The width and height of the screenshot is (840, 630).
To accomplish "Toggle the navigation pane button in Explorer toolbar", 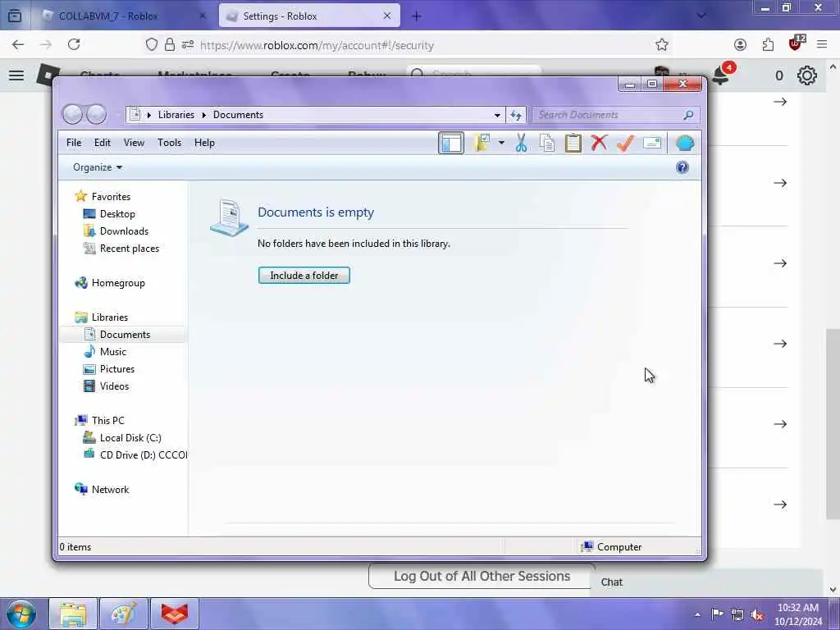I will coord(450,143).
